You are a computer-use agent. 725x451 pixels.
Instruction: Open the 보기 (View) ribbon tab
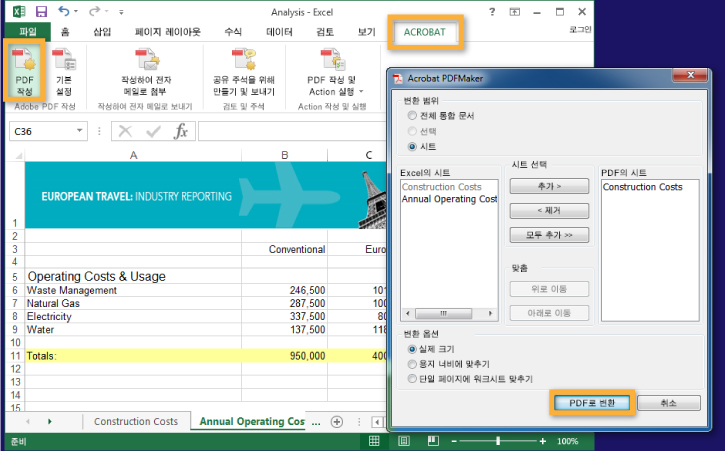coord(367,31)
